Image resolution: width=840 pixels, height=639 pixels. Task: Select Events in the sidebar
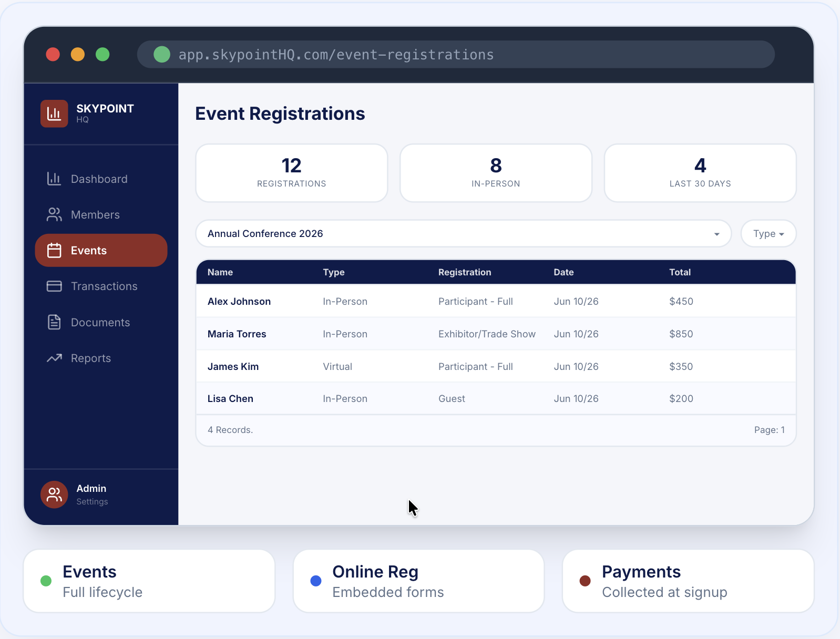pyautogui.click(x=101, y=250)
